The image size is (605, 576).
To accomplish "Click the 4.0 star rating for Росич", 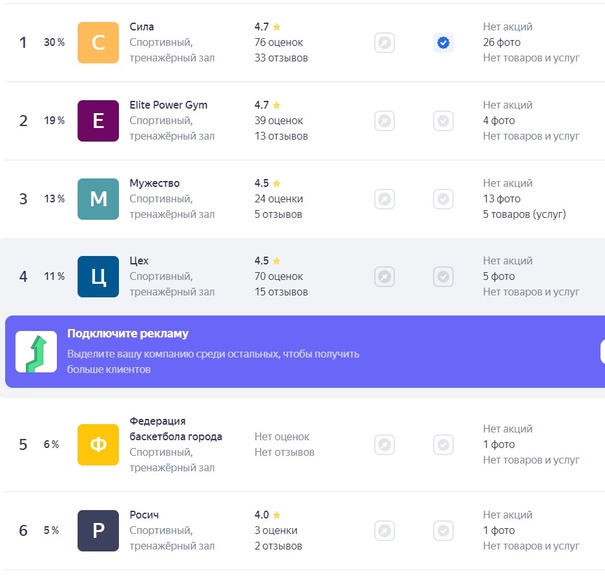I will click(267, 515).
